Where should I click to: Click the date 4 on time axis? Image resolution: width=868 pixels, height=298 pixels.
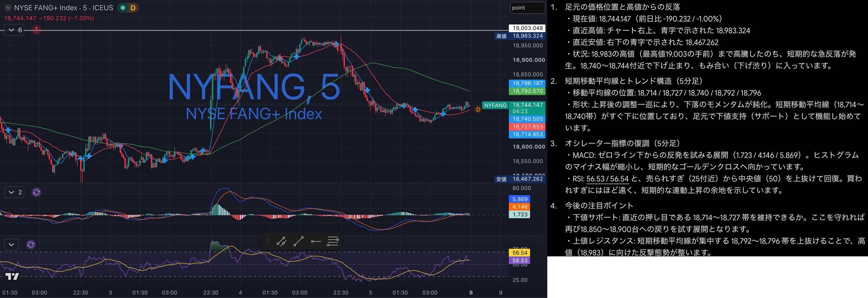[240, 293]
